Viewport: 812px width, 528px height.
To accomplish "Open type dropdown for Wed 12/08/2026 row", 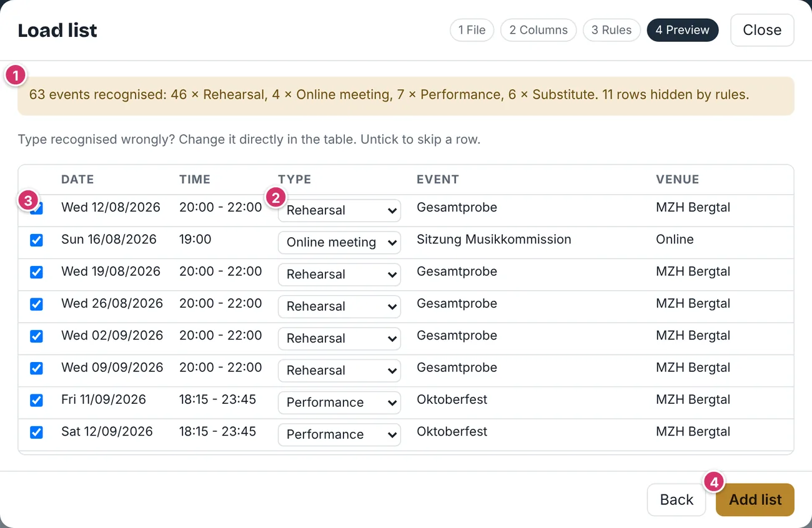I will (x=339, y=210).
